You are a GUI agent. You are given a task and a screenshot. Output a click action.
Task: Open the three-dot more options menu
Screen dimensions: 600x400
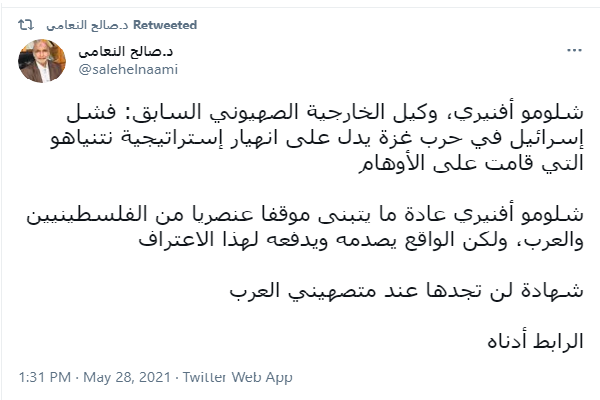click(571, 50)
